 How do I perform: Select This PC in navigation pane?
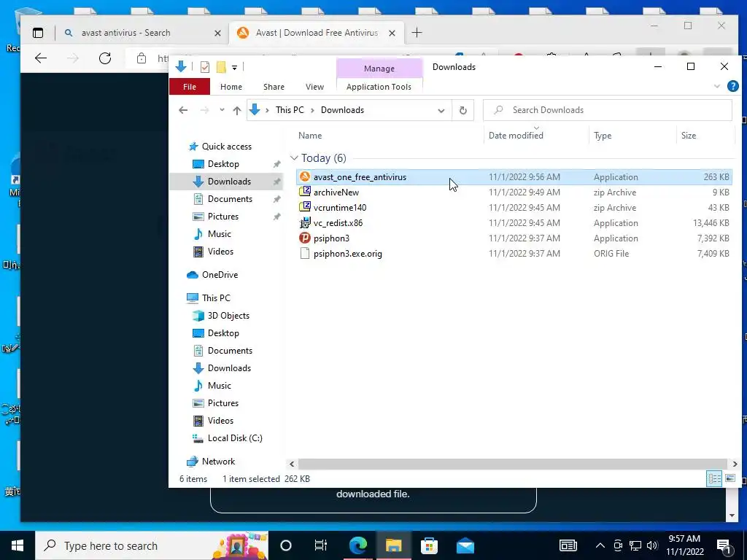click(216, 298)
